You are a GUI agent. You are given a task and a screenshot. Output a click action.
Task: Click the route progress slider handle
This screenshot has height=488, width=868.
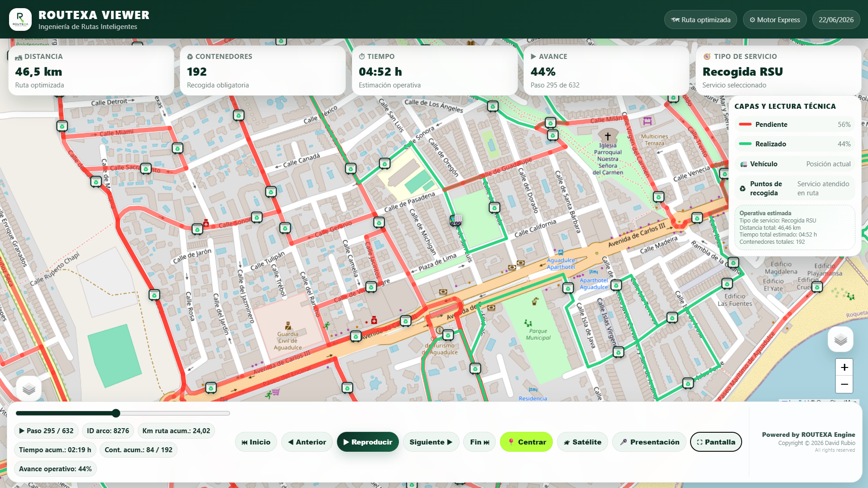coord(116,413)
